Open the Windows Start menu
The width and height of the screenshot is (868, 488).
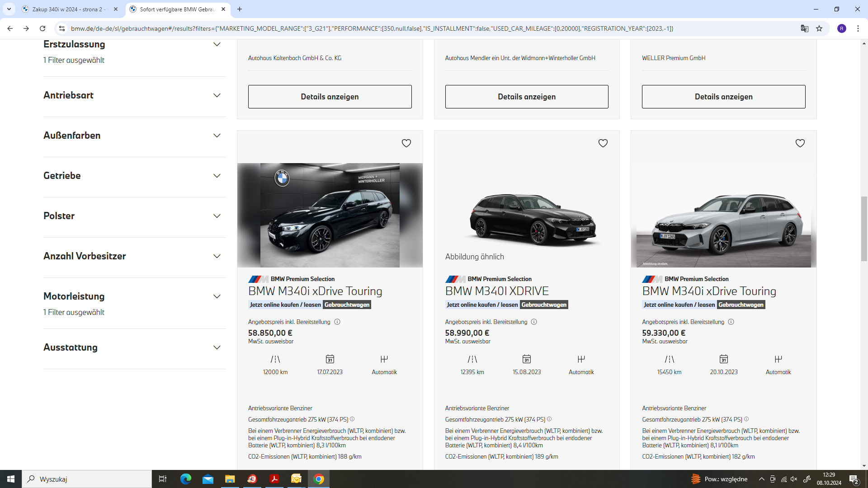11,479
